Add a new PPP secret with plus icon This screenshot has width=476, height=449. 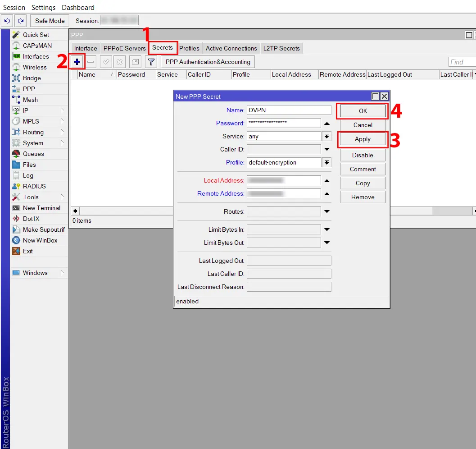tap(76, 61)
